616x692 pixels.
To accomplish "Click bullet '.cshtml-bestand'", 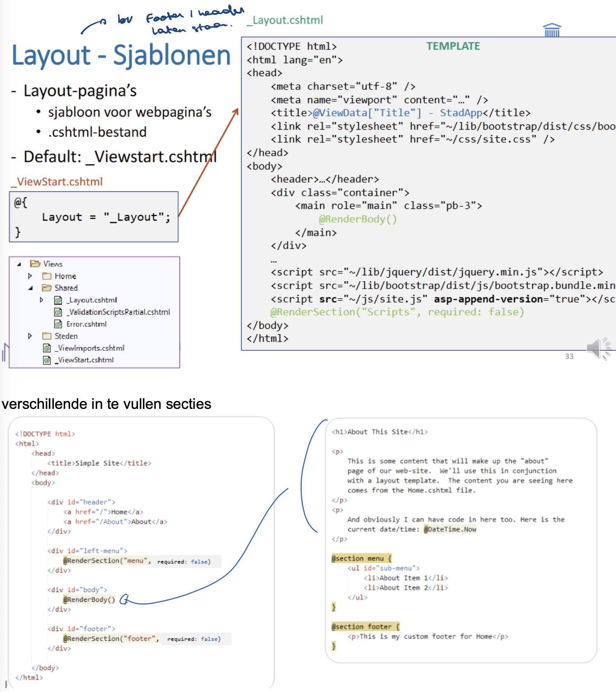I will [x=97, y=132].
